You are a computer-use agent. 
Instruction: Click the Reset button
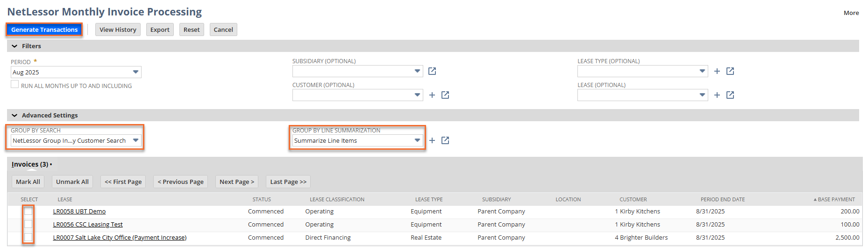coord(192,29)
